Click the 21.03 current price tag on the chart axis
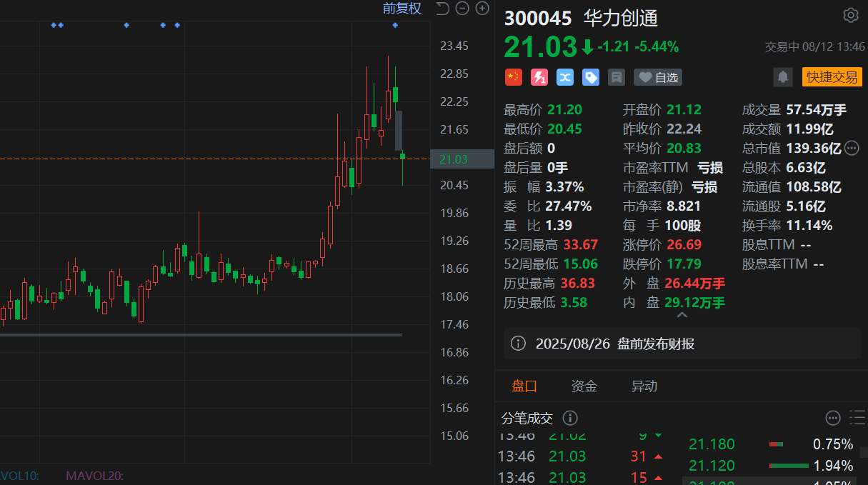 (462, 159)
